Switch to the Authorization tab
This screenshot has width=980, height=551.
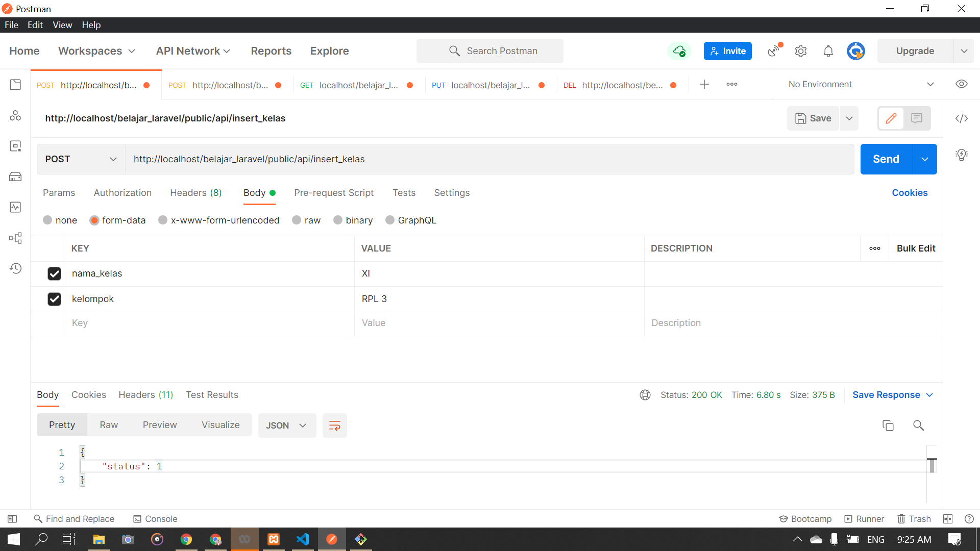click(x=122, y=193)
